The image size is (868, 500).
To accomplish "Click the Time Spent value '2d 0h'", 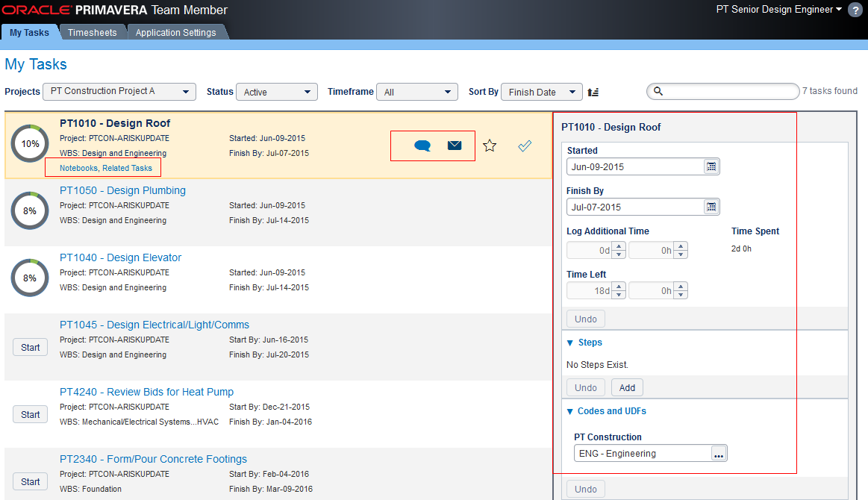I will 741,249.
